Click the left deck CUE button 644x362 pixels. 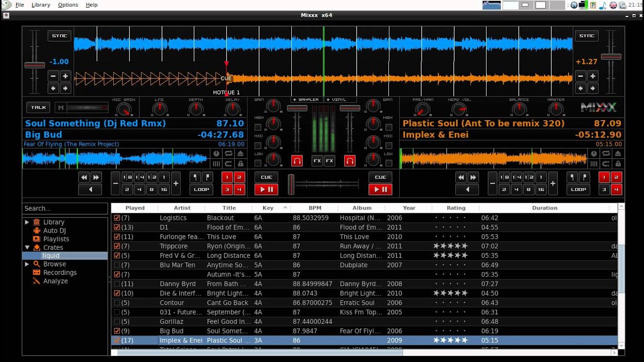(x=267, y=177)
